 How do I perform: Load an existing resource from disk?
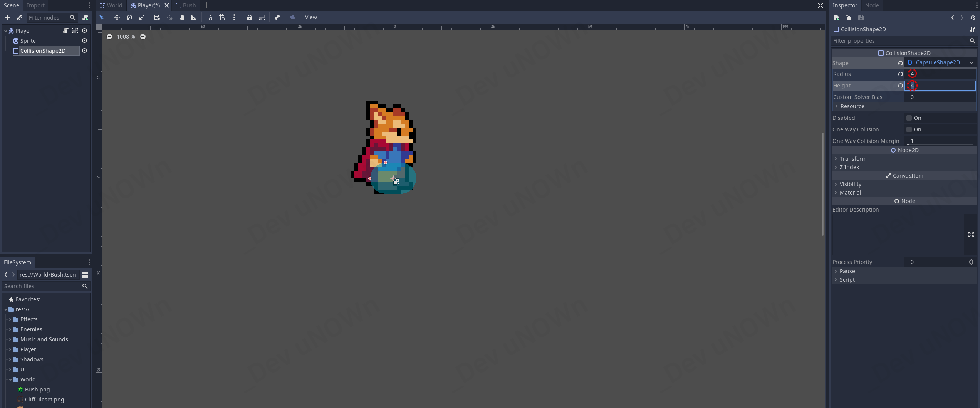849,18
